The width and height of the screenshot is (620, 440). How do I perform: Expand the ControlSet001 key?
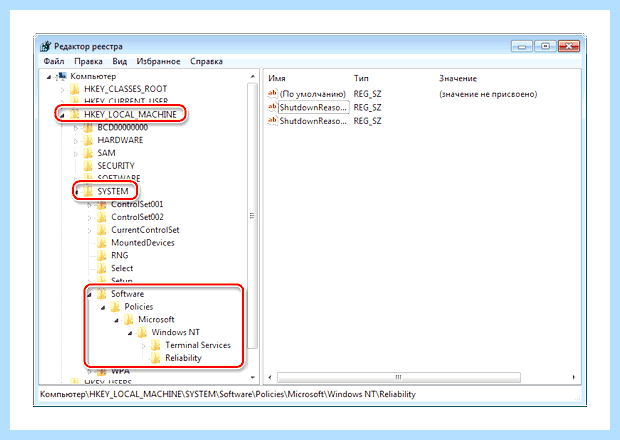click(89, 205)
